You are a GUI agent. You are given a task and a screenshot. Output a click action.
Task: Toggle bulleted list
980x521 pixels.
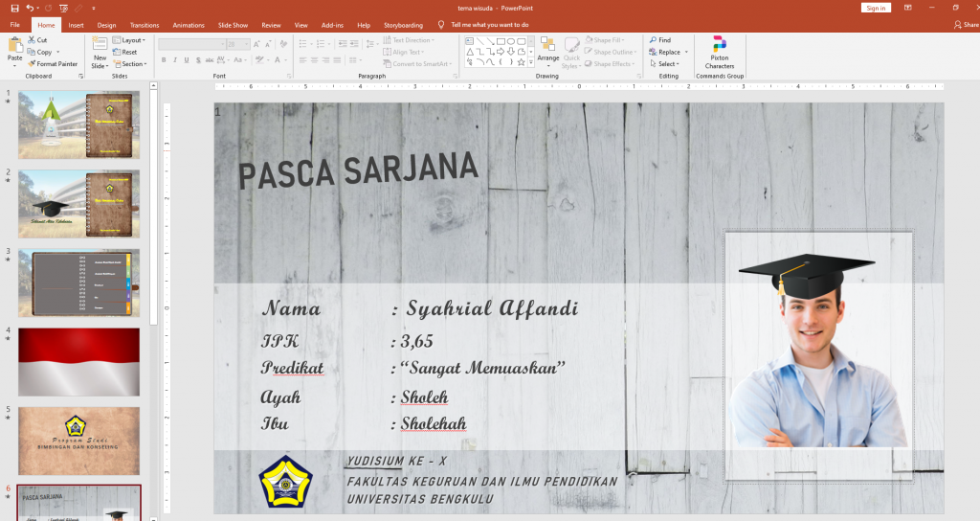[304, 44]
